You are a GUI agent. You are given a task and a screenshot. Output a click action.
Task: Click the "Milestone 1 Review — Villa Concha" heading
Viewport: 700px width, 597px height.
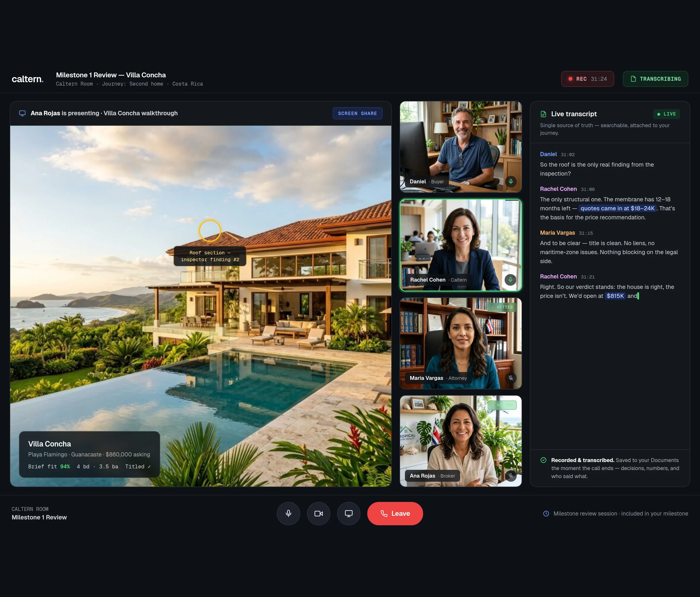pyautogui.click(x=111, y=75)
